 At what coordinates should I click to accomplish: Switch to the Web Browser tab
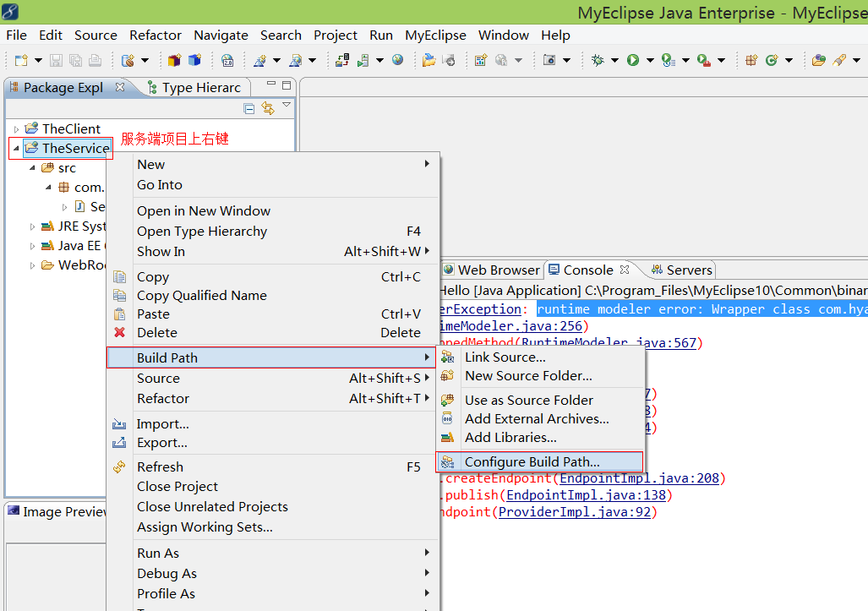492,270
